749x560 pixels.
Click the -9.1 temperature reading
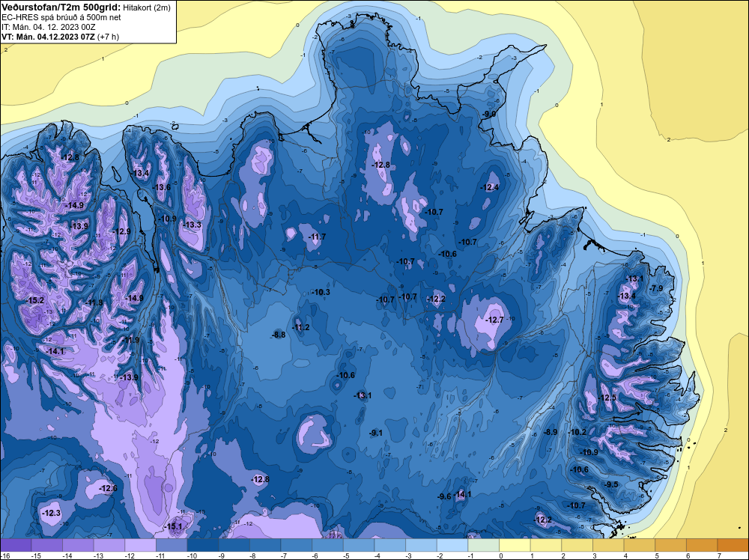377,433
